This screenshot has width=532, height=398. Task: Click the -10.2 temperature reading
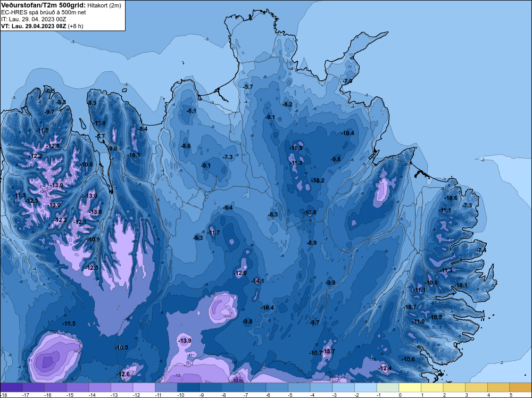coord(318,180)
